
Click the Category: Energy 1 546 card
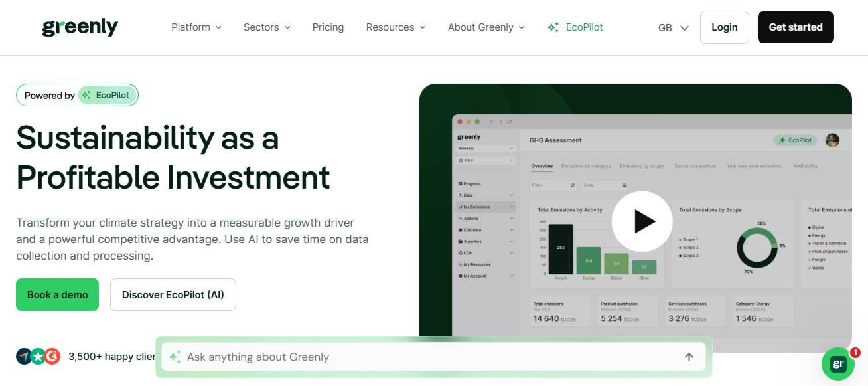point(762,311)
